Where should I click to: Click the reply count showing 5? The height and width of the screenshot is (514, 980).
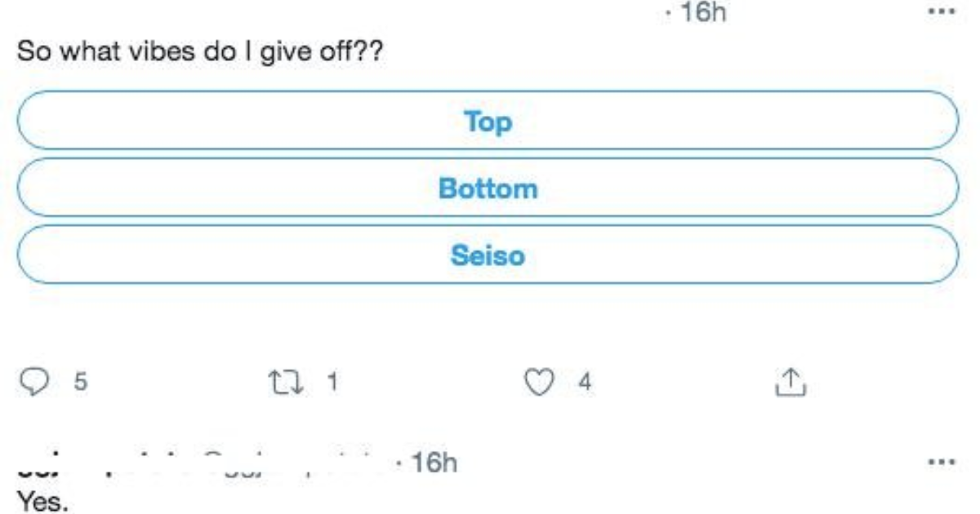[x=81, y=381]
